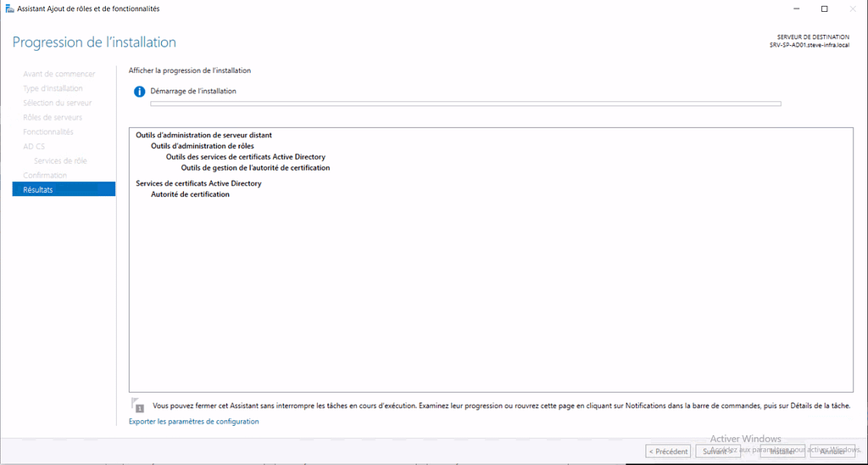Open the AD CS step in the sidebar
The width and height of the screenshot is (868, 465).
(34, 146)
